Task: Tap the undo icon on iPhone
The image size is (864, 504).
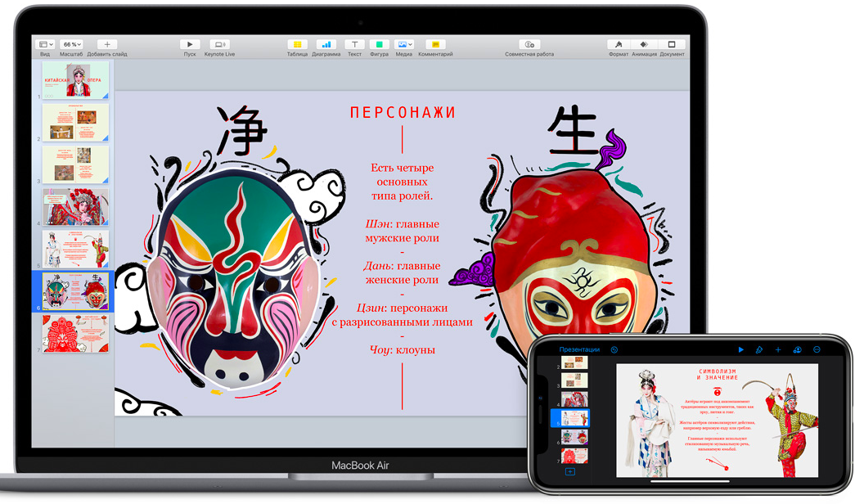Action: pos(614,349)
